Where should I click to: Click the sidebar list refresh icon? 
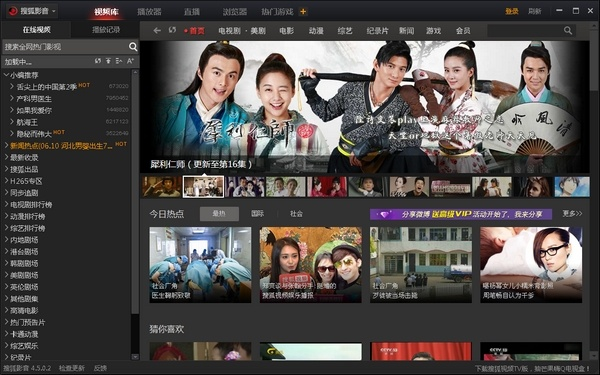tap(98, 61)
